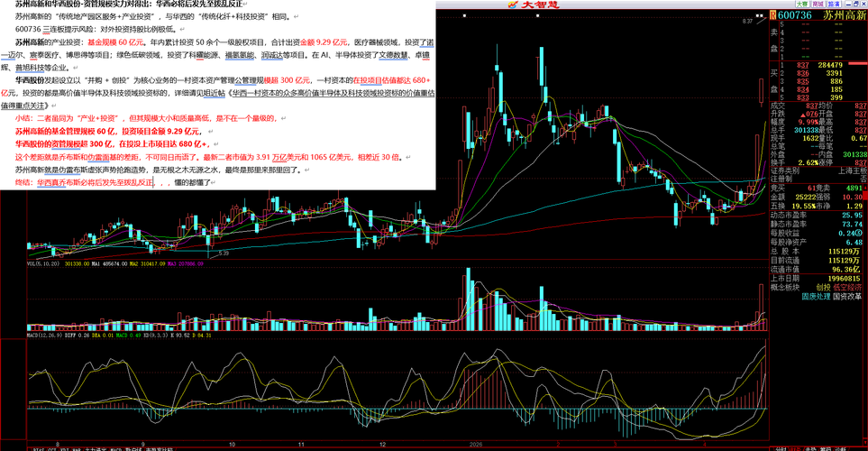The height and width of the screenshot is (451, 868).
Task: Minimize the 大智慧 window
Action: [847, 4]
